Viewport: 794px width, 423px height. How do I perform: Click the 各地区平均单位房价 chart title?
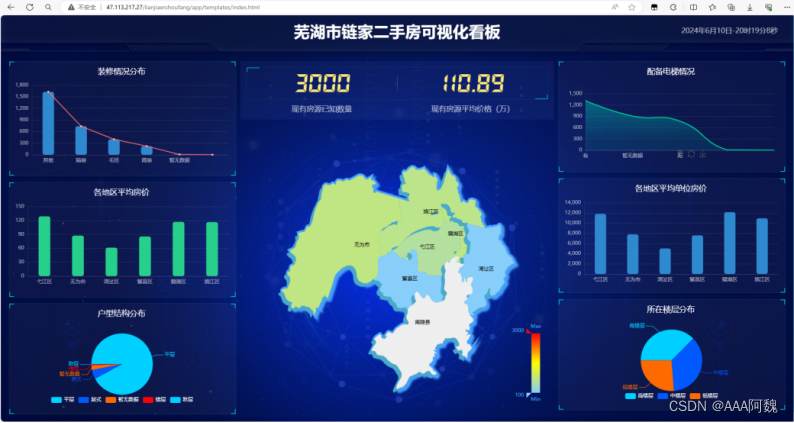[x=671, y=188]
